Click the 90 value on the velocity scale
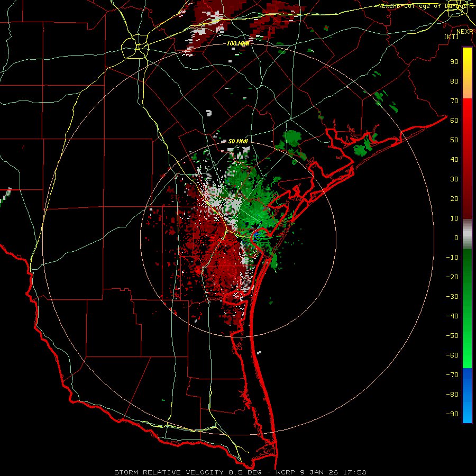 (454, 62)
